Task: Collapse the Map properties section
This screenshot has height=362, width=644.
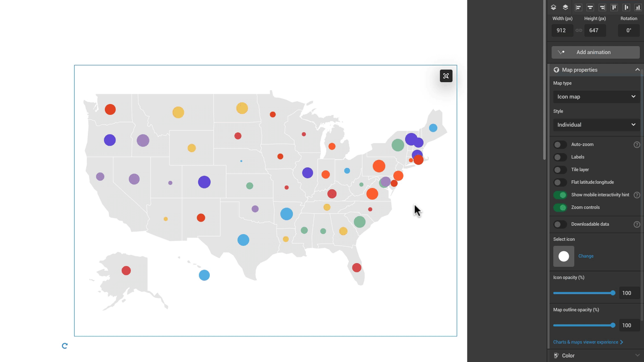Action: click(x=637, y=70)
